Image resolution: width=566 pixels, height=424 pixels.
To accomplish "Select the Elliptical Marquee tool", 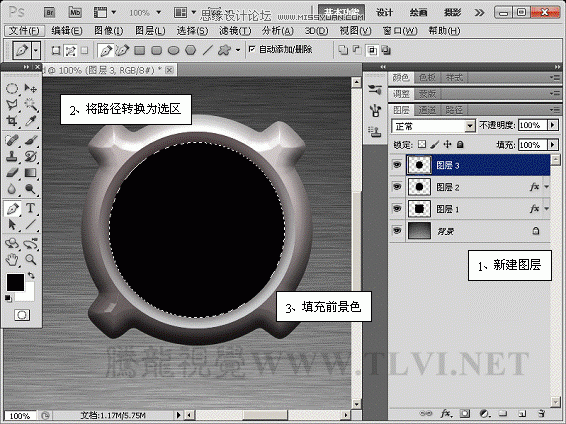I will coord(12,88).
